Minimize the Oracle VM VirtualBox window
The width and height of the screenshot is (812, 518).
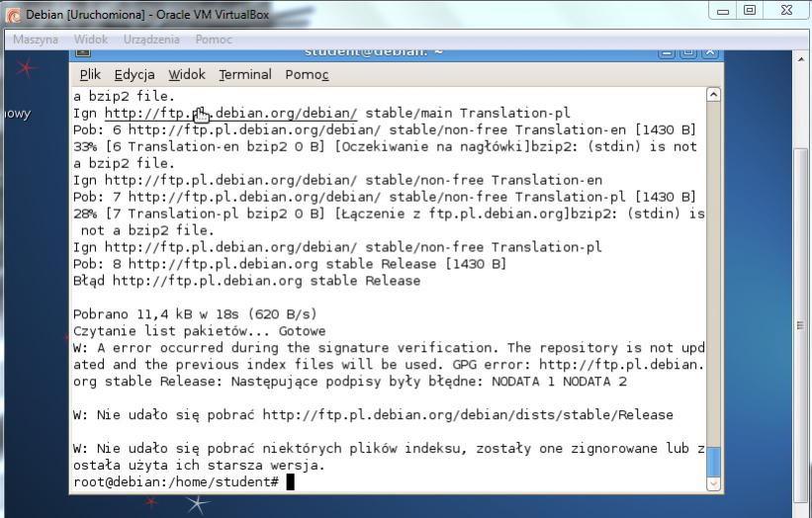(x=725, y=10)
